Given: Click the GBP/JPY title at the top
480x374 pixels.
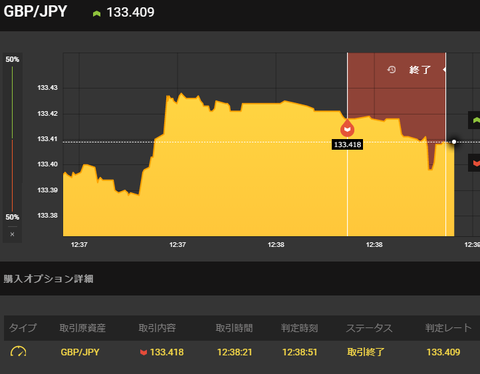Looking at the screenshot, I should (35, 12).
